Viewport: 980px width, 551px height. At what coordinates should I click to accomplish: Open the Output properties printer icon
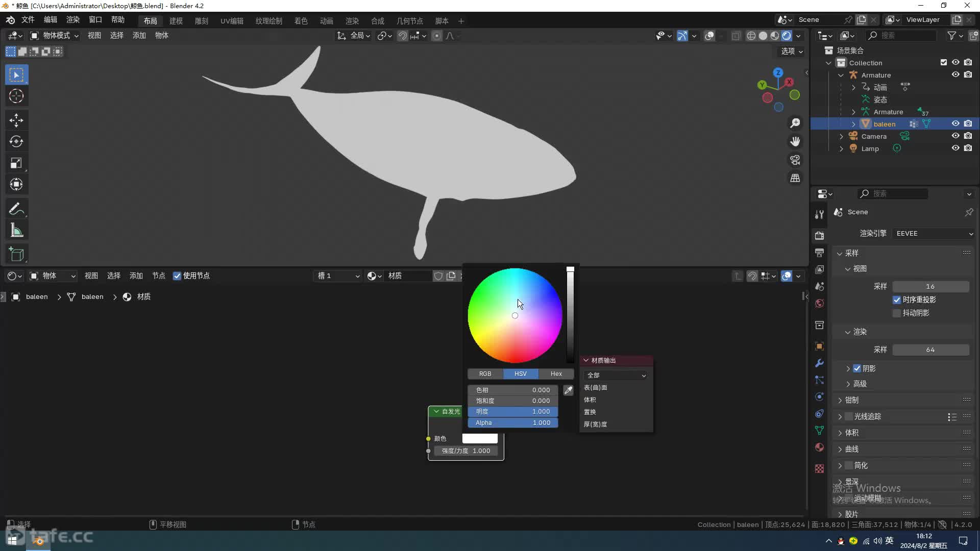tap(819, 253)
